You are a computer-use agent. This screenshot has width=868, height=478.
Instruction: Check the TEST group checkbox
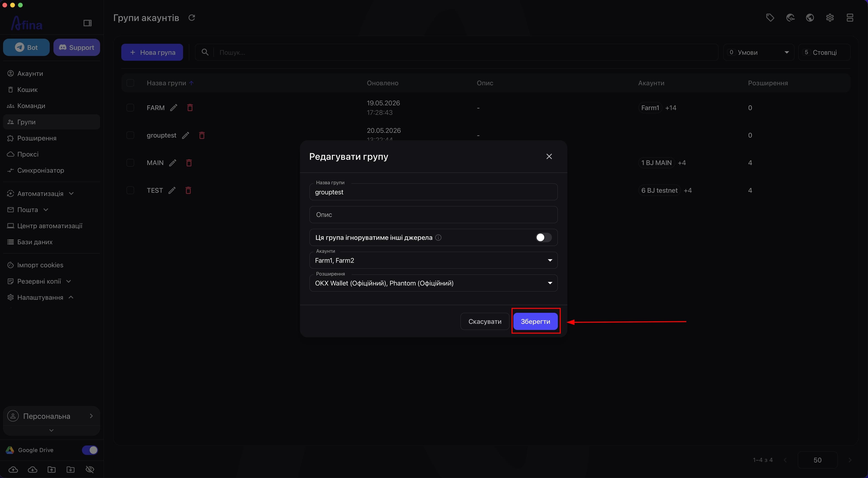pyautogui.click(x=130, y=191)
